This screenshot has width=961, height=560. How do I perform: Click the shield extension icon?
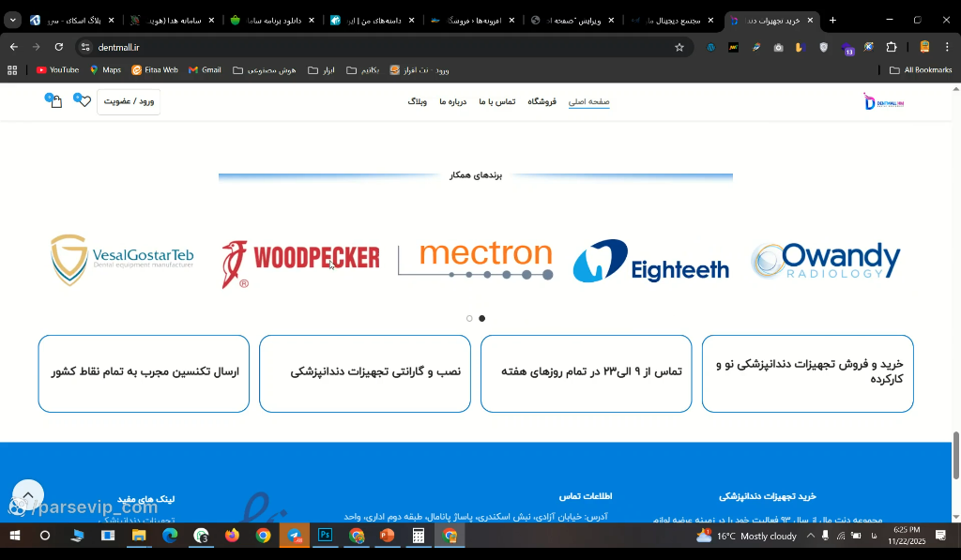click(x=824, y=47)
